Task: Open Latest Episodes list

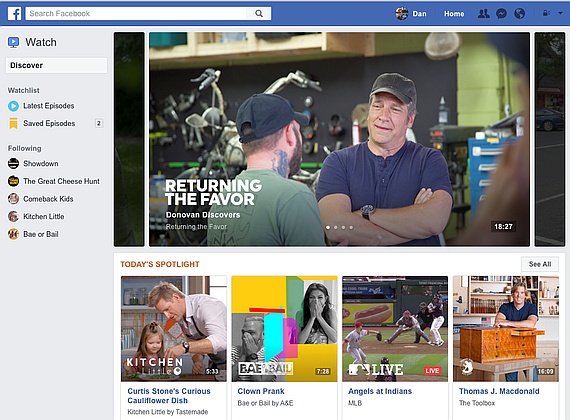Action: pyautogui.click(x=49, y=106)
